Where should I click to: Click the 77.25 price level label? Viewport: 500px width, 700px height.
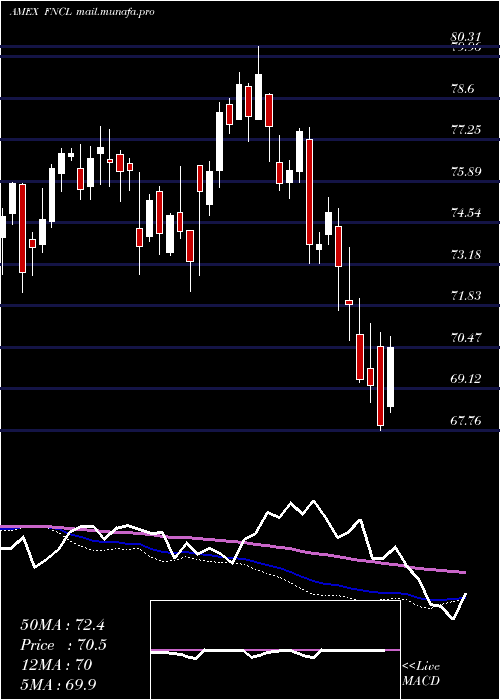[467, 130]
